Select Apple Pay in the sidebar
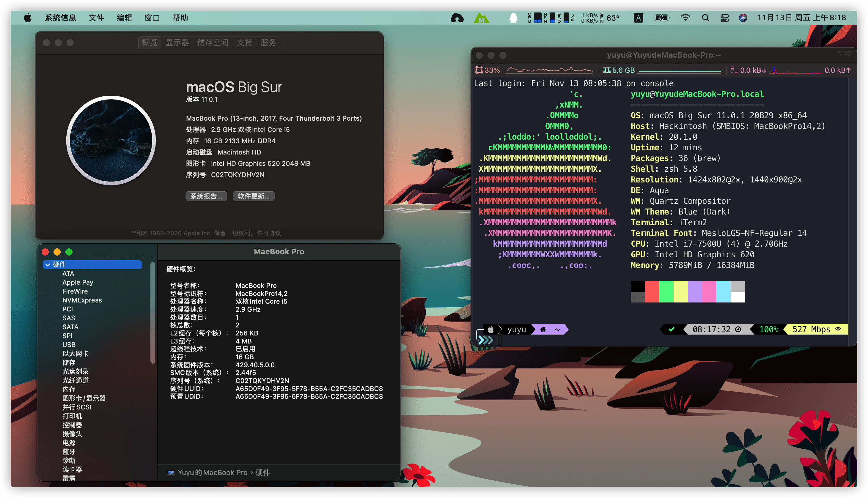Viewport: 868px width, 498px height. pos(78,282)
